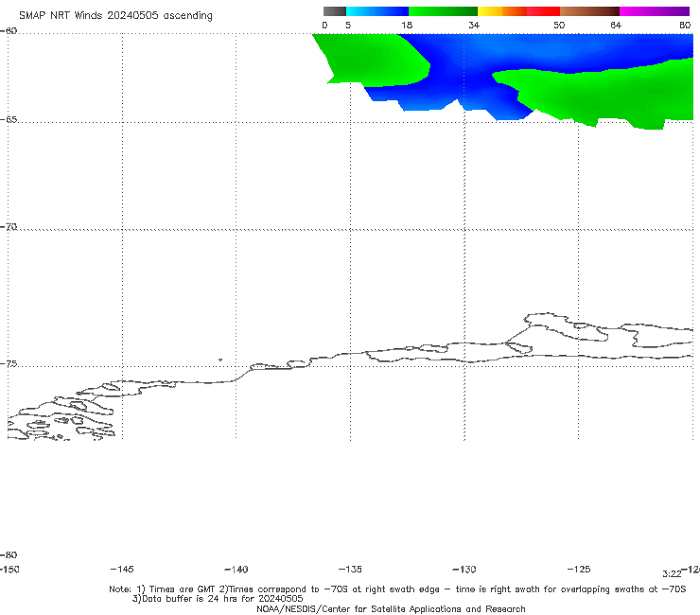Click the "Data buffer is 24 hrs for 20240505" note
This screenshot has width=700, height=615.
point(218,599)
